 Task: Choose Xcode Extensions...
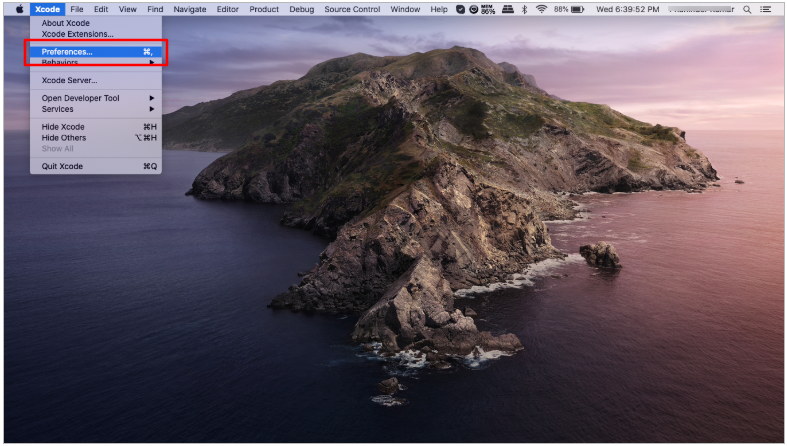click(96, 34)
